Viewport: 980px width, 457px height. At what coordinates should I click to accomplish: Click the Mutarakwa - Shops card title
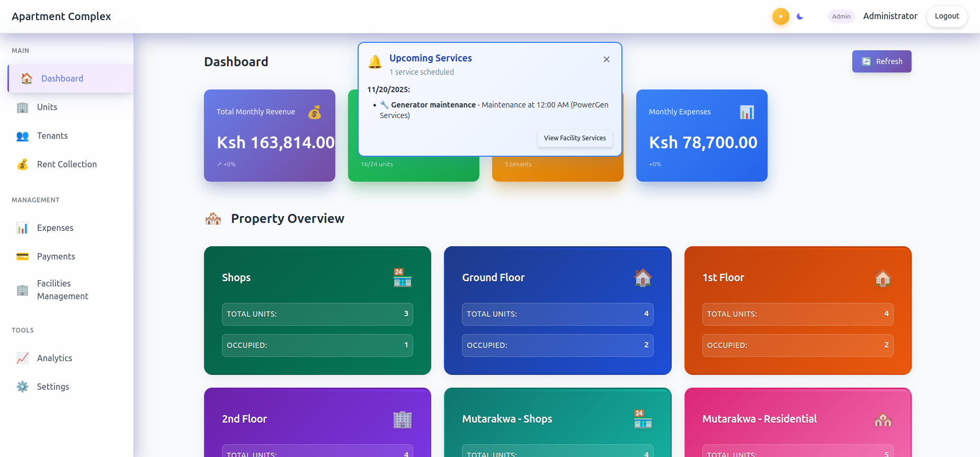pyautogui.click(x=507, y=419)
